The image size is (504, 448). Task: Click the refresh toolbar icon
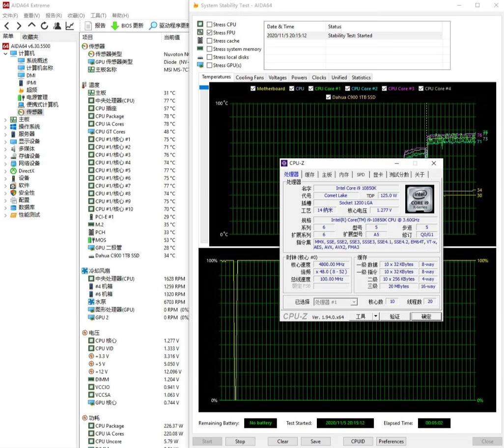pyautogui.click(x=44, y=26)
